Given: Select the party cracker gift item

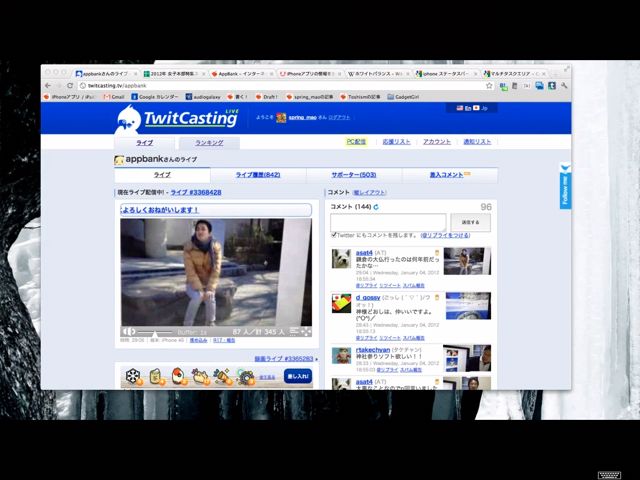Looking at the screenshot, I should [x=223, y=376].
